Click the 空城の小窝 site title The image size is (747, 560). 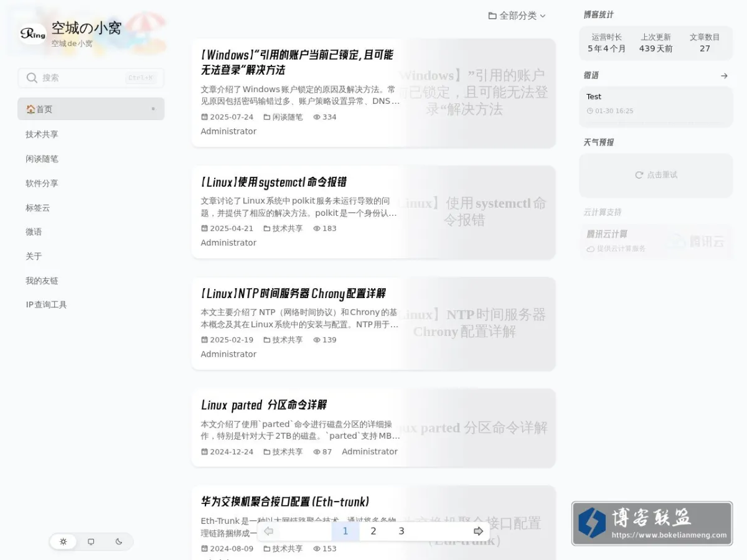click(86, 28)
